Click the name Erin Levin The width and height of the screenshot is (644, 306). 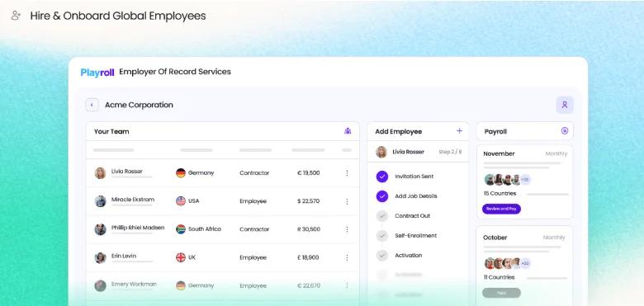click(x=124, y=256)
